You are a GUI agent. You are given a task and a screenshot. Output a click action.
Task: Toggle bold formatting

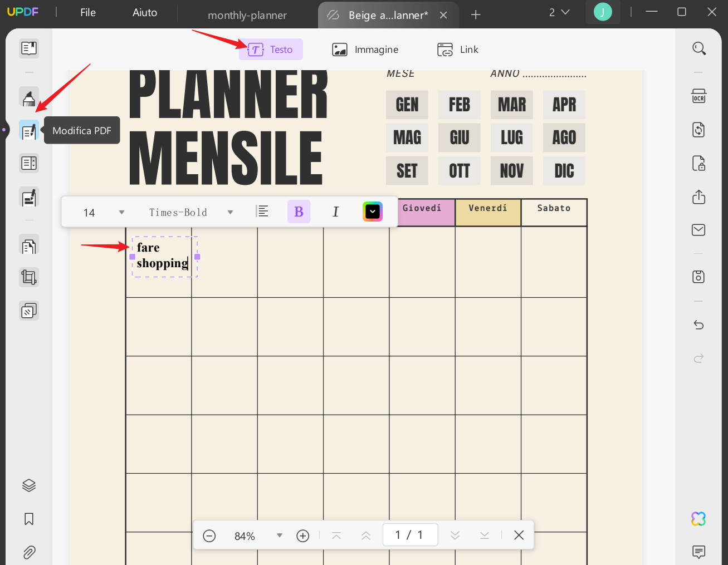pyautogui.click(x=299, y=212)
